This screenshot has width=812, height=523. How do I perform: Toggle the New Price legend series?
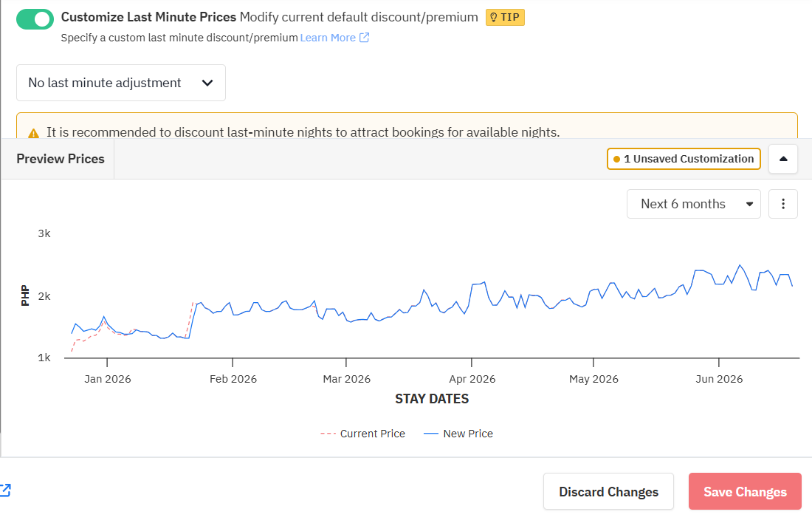coord(458,434)
